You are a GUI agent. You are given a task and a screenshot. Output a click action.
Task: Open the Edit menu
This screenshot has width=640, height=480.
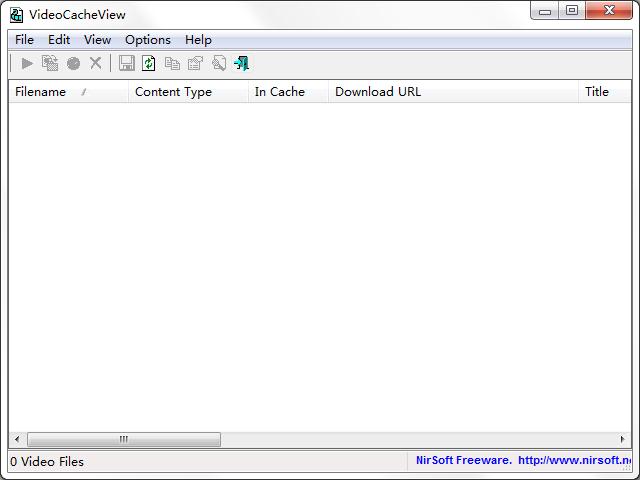(x=59, y=40)
